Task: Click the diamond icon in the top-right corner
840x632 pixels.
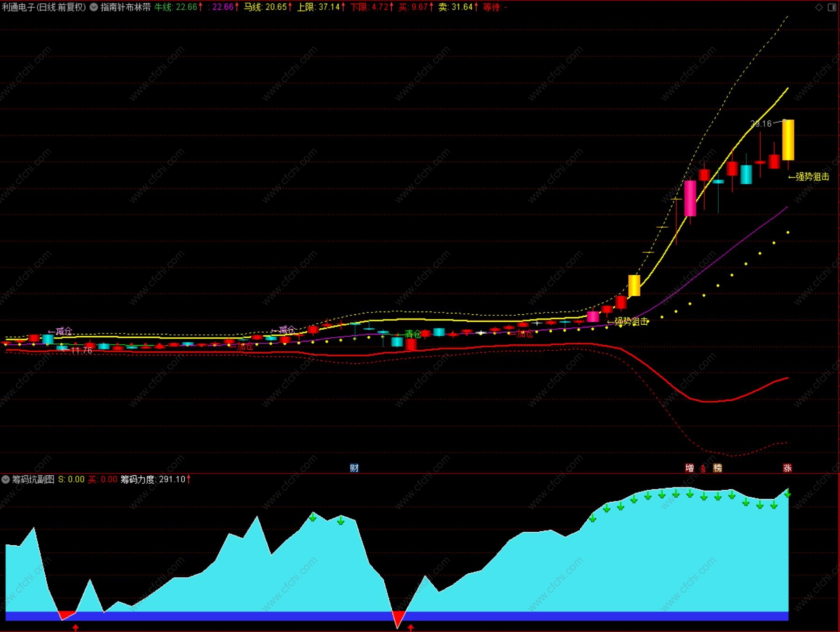Action: pos(819,7)
